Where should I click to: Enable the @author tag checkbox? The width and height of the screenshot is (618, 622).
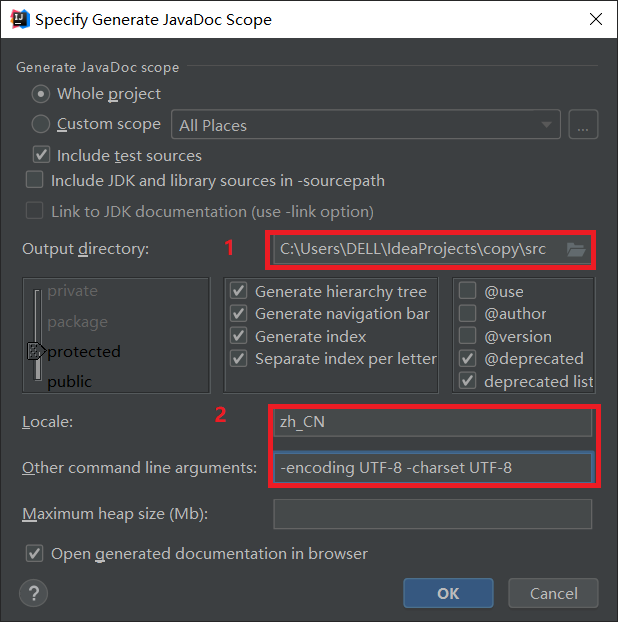pos(467,314)
